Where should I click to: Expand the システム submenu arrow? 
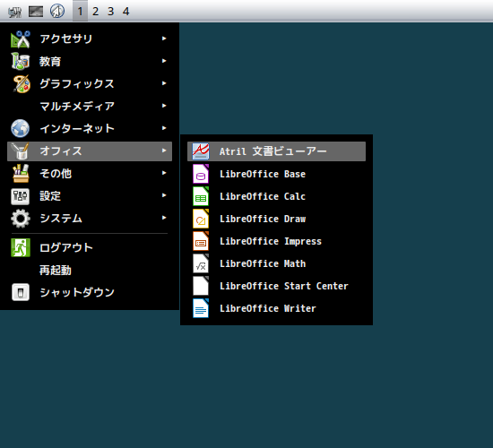(x=164, y=218)
